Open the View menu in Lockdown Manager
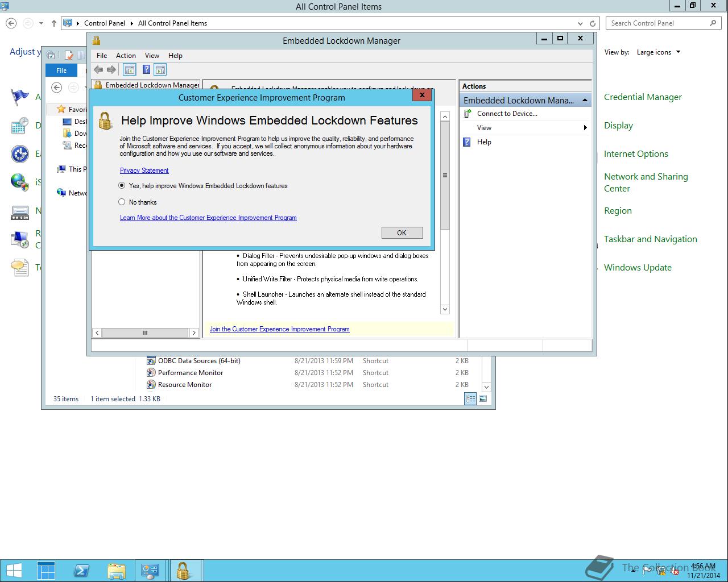 click(152, 56)
